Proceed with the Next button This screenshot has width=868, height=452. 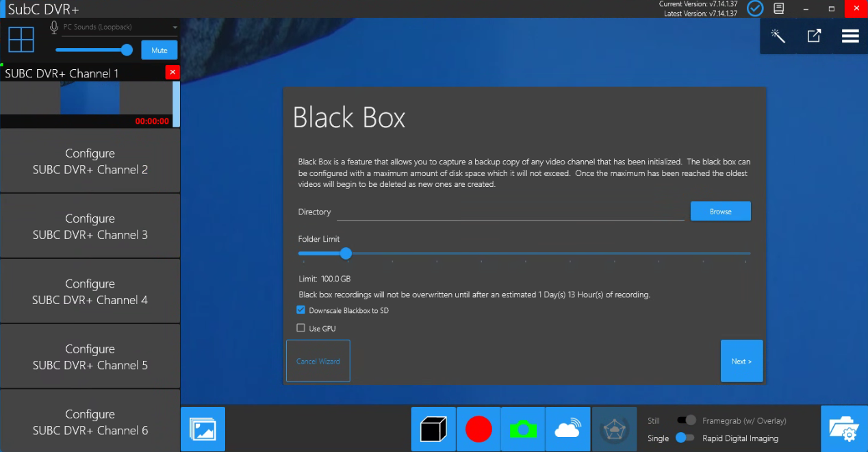pyautogui.click(x=741, y=361)
